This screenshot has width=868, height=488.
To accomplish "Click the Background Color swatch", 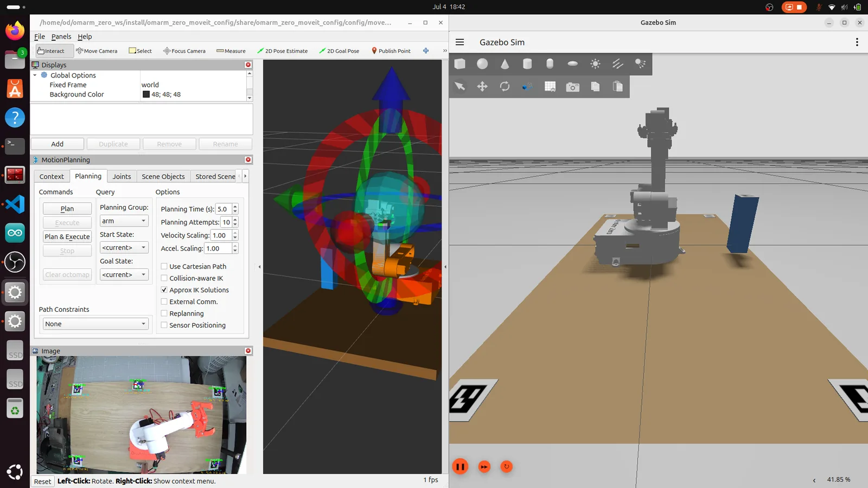I will click(146, 94).
